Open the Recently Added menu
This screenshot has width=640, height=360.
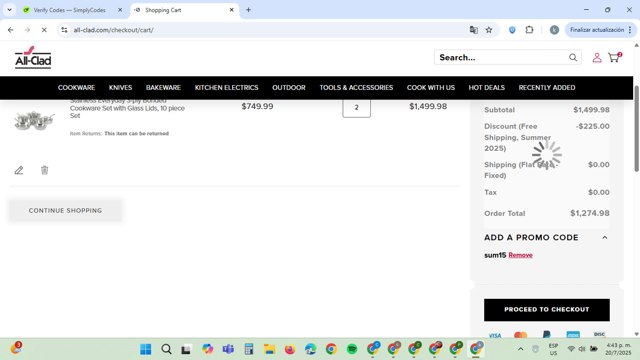(547, 88)
